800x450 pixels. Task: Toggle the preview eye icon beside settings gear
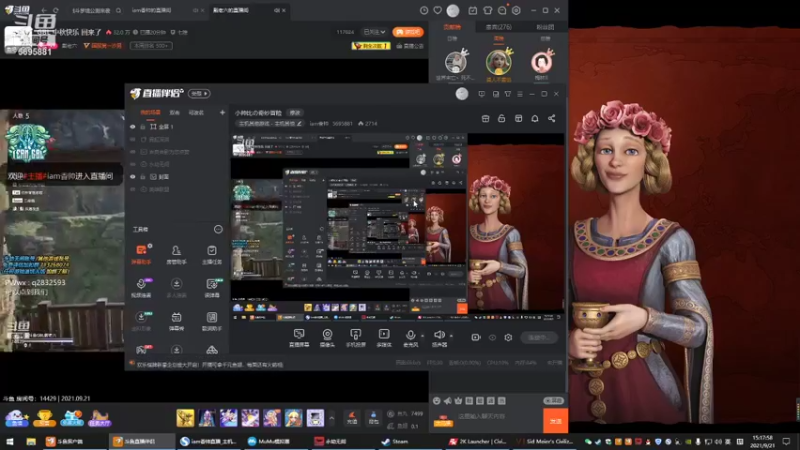pos(492,337)
